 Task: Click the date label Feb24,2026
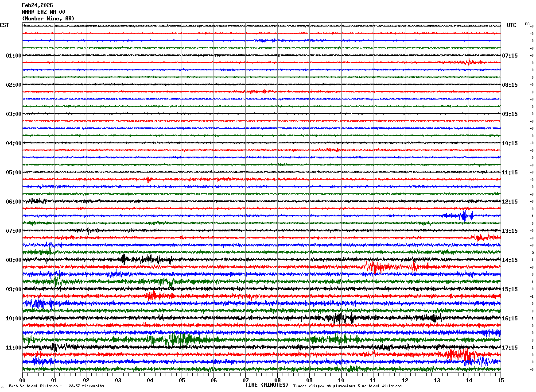tap(37, 5)
